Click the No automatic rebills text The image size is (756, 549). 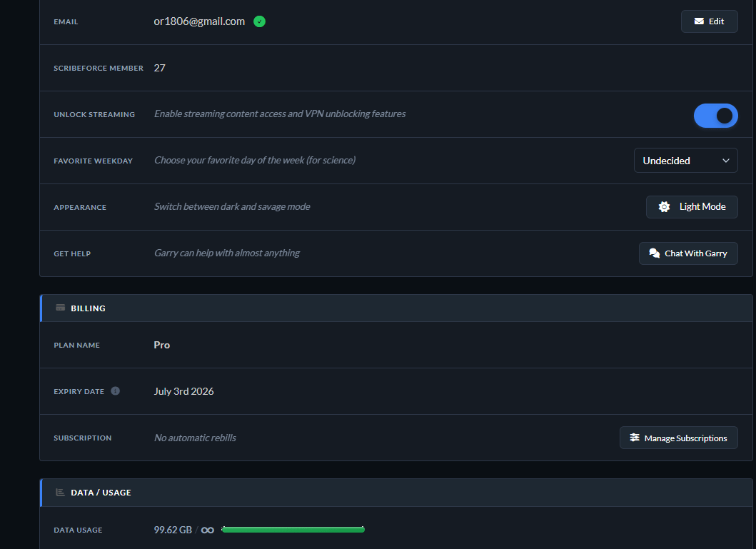pyautogui.click(x=196, y=438)
